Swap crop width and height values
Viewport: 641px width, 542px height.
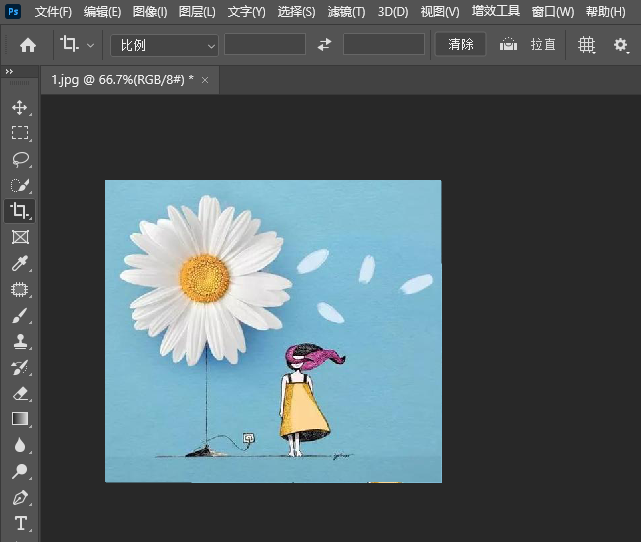pyautogui.click(x=324, y=45)
